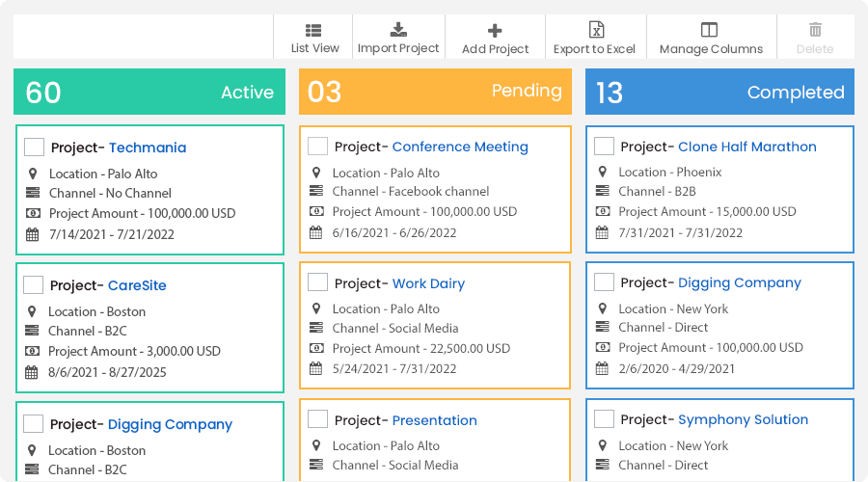
Task: Click the Add Project plus icon
Action: coord(495,31)
